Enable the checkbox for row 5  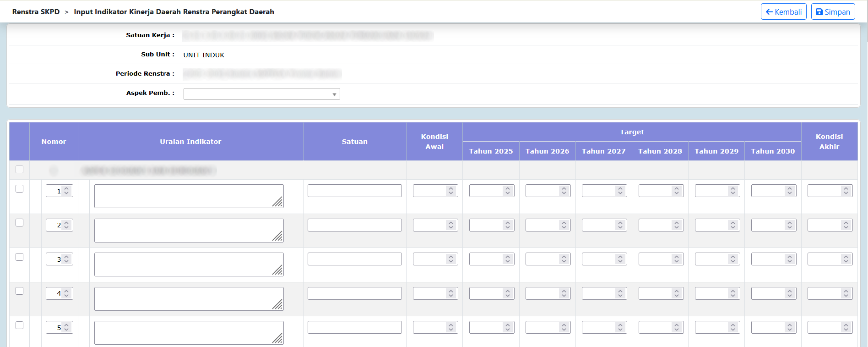click(x=19, y=325)
